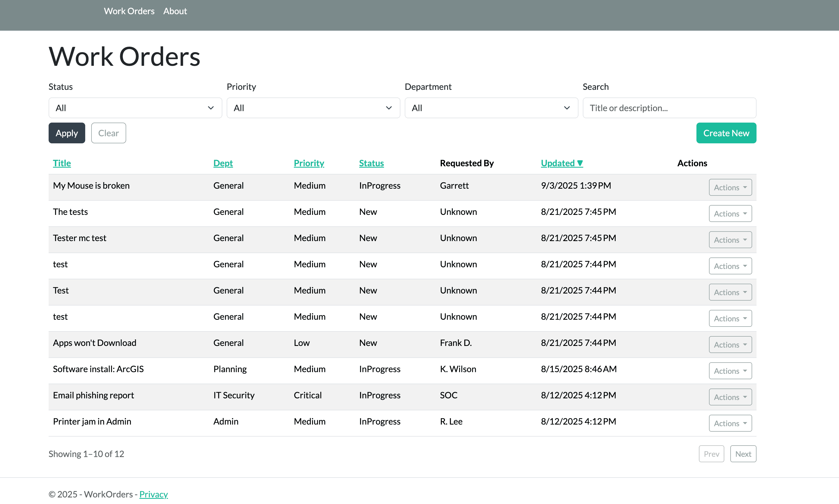Expand Actions for 'Printer jam in Admin'
This screenshot has width=839, height=504.
coord(730,423)
